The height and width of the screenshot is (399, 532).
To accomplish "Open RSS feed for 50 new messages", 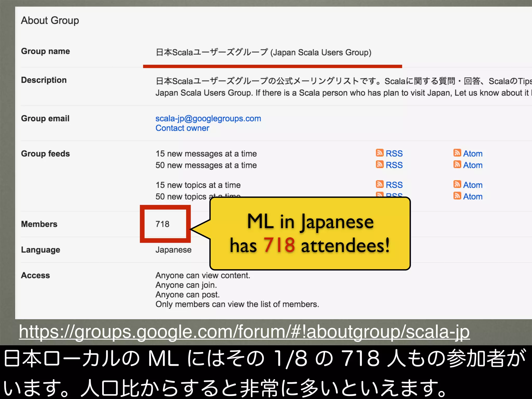I will point(394,165).
